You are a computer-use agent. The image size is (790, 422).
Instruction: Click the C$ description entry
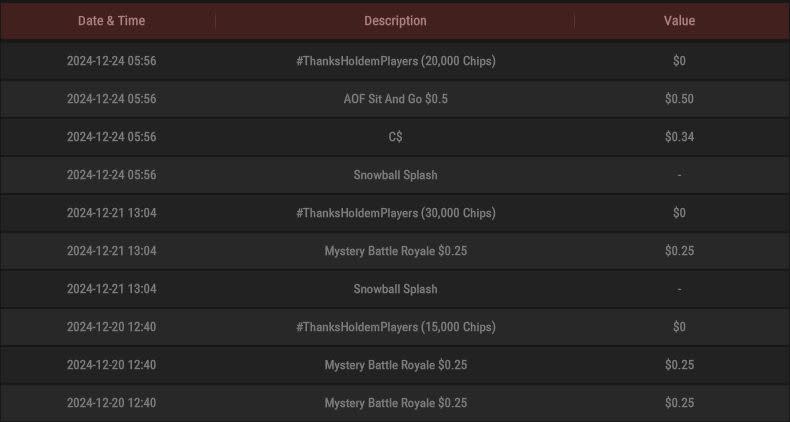pos(396,137)
